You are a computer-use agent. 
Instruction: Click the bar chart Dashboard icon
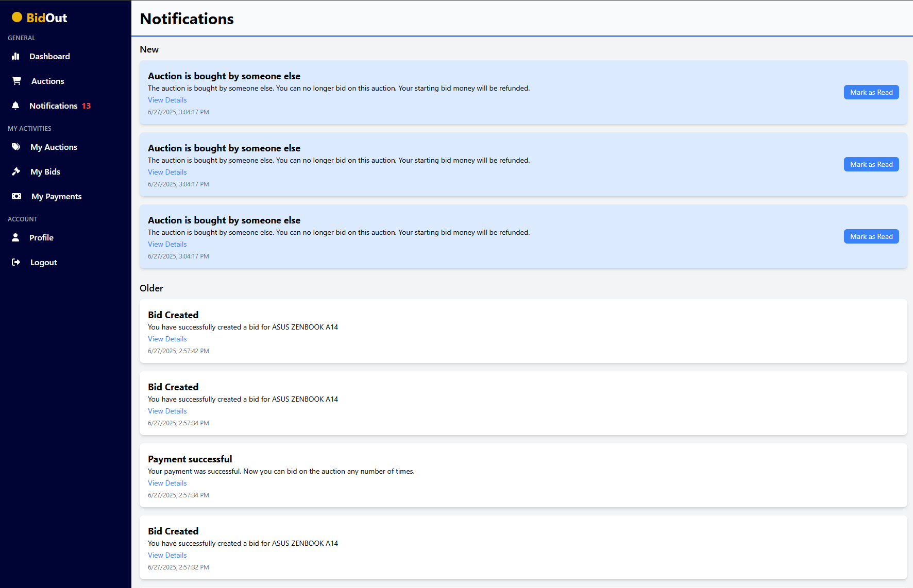click(15, 56)
